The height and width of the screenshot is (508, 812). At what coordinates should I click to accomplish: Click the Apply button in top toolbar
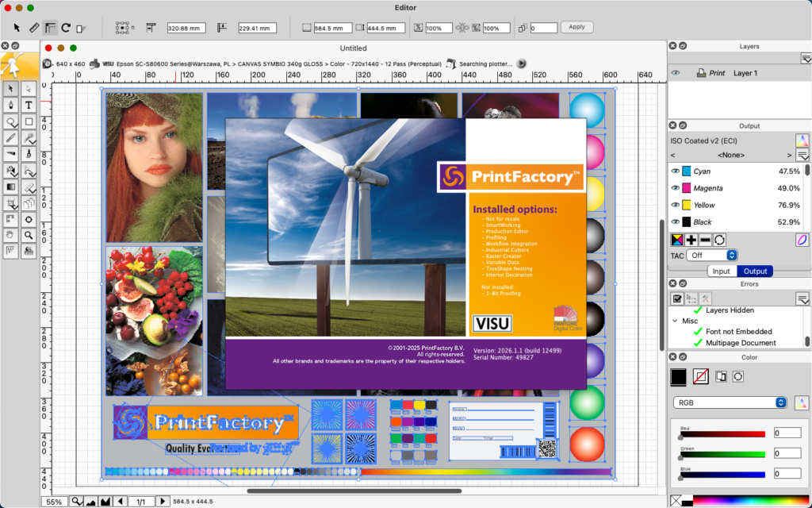[576, 27]
